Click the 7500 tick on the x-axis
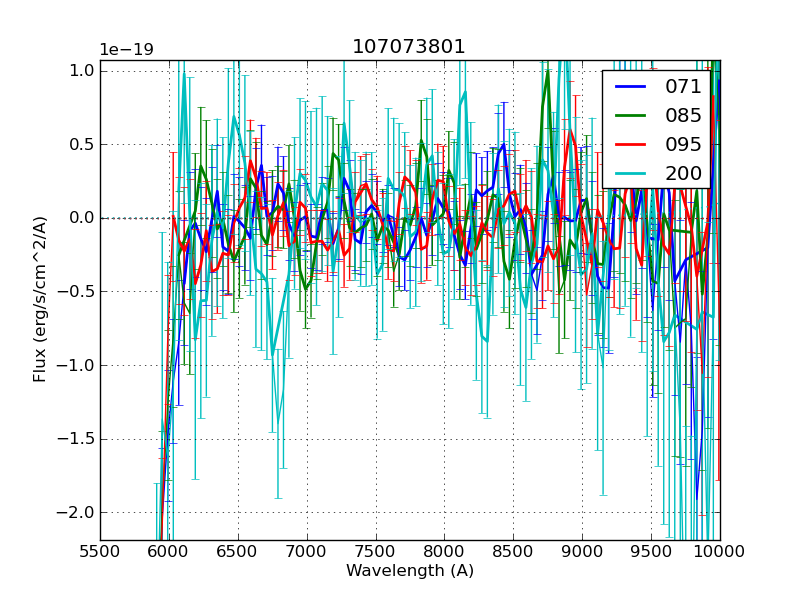 [x=375, y=550]
